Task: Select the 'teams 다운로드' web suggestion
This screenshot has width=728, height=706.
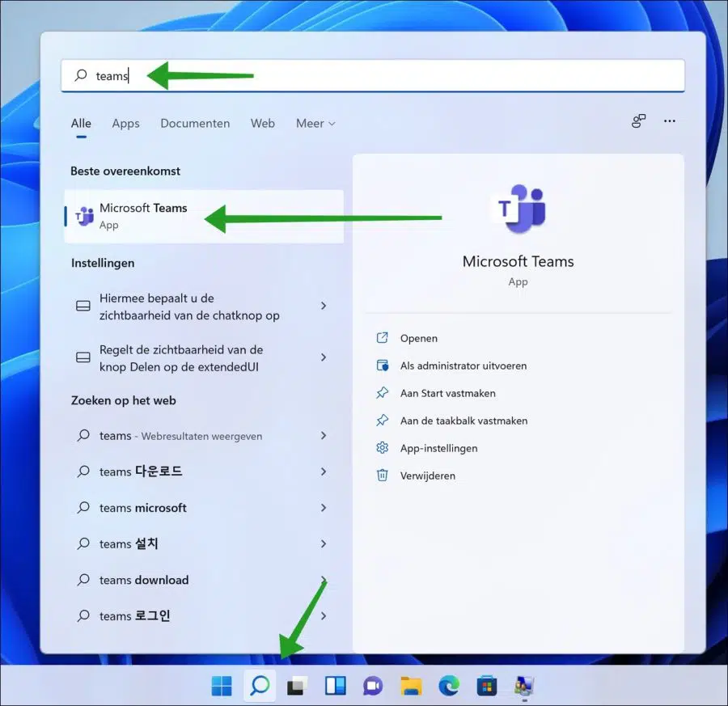Action: point(204,471)
